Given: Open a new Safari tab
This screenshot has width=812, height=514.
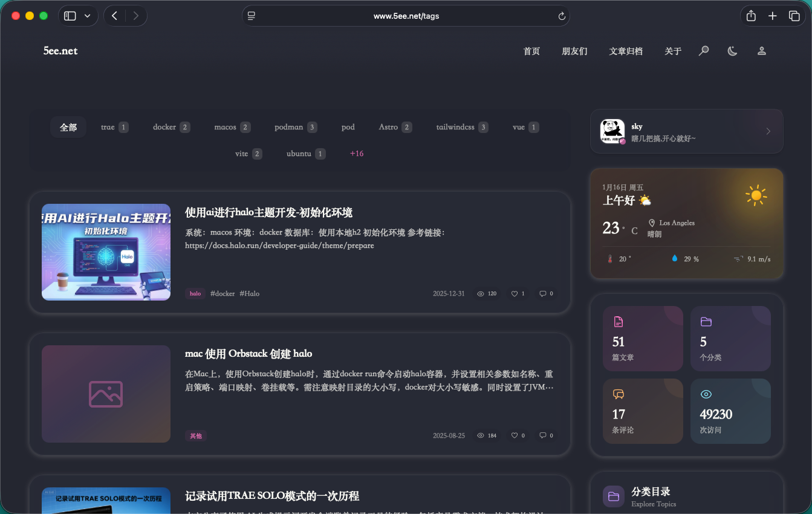Looking at the screenshot, I should [773, 16].
